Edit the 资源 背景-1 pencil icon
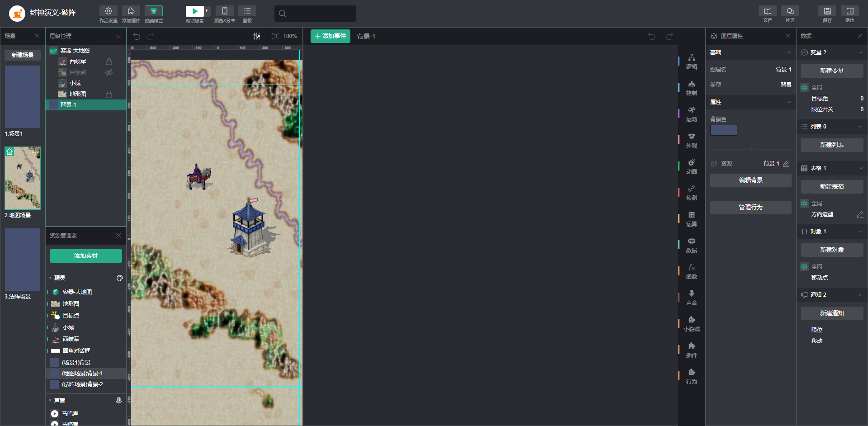 point(786,164)
